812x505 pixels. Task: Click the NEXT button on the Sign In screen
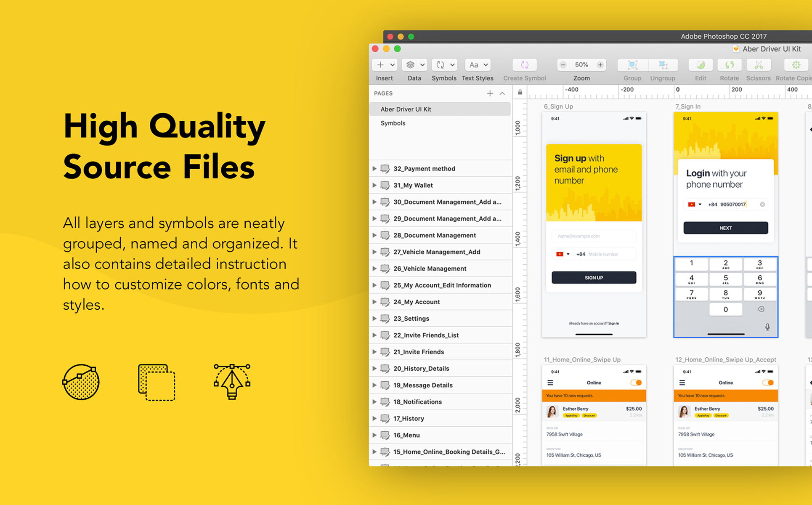point(725,228)
